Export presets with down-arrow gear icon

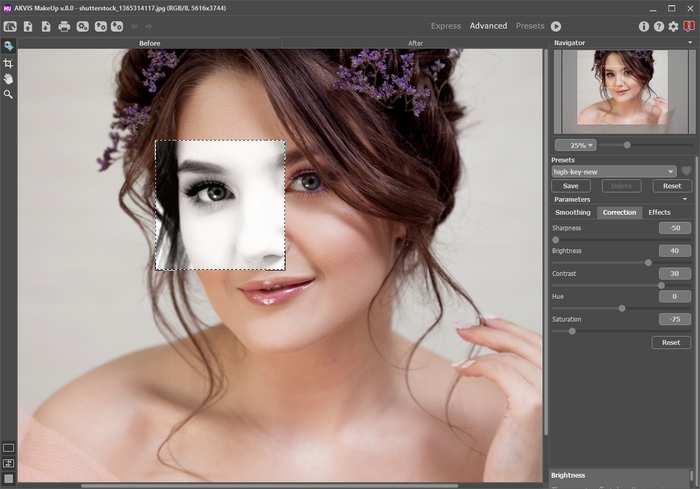(117, 26)
